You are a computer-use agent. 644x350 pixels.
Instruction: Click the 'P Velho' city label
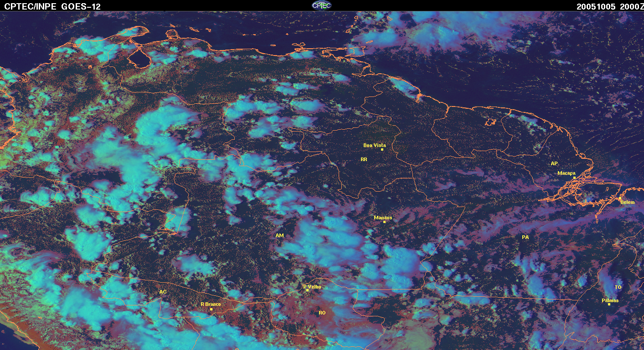[312, 287]
